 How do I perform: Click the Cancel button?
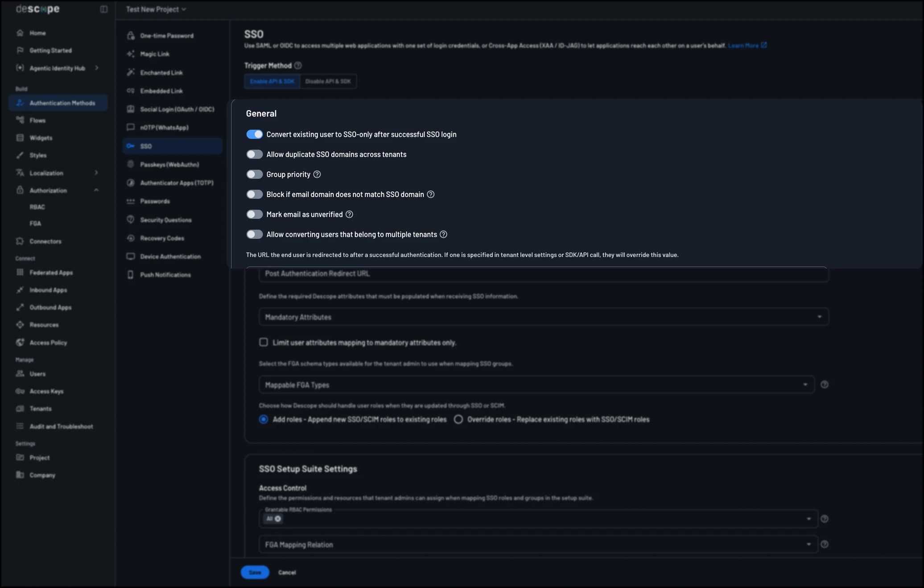pos(287,572)
